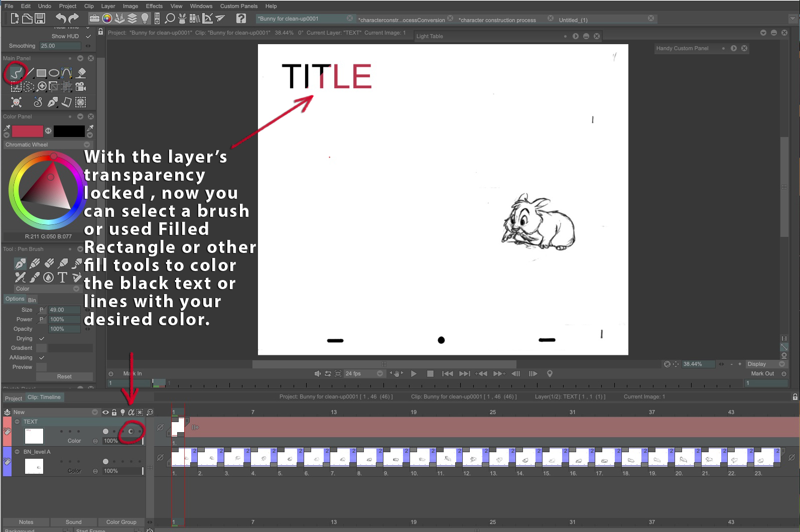Select the freehand stroke drawing tool

(x=16, y=73)
